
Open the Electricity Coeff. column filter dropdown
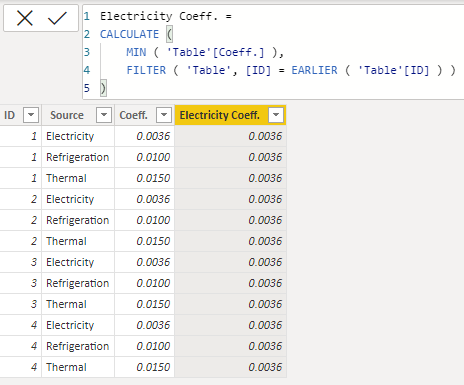276,115
